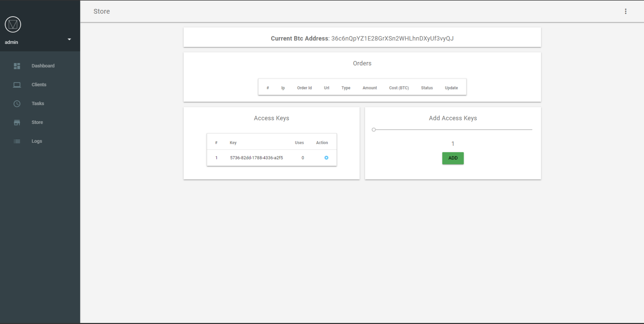The image size is (644, 324).
Task: Open the three-dot options menu
Action: tap(625, 11)
